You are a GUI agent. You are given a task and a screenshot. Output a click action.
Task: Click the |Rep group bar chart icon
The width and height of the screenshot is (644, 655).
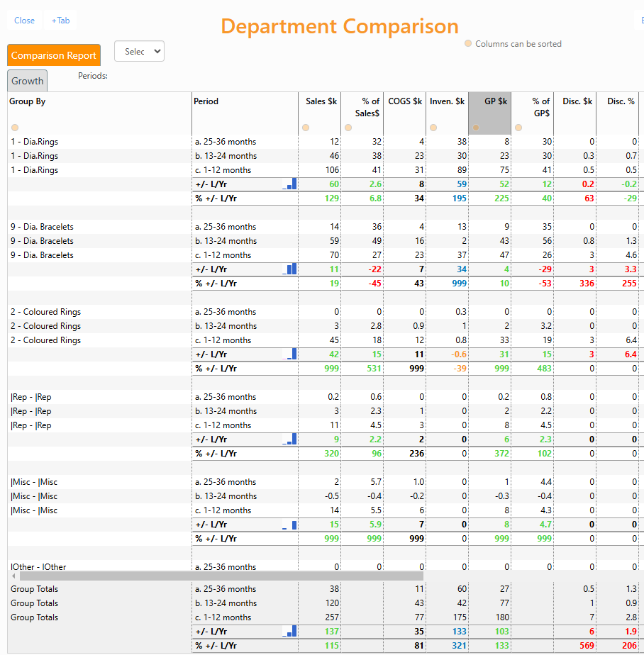(x=289, y=440)
